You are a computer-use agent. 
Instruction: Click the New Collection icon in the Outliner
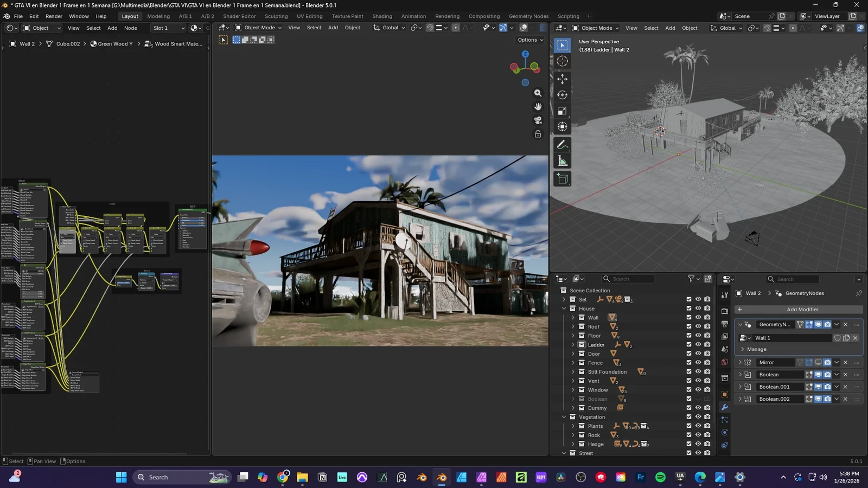pyautogui.click(x=707, y=279)
